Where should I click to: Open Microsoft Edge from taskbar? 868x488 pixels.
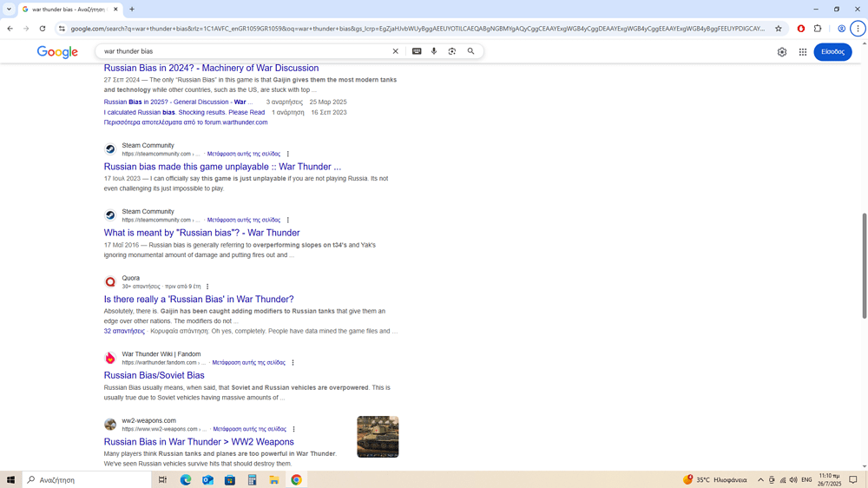[x=186, y=479]
